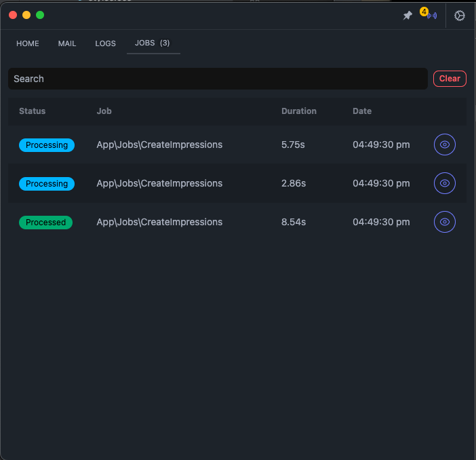Click the Job column header

tap(104, 111)
